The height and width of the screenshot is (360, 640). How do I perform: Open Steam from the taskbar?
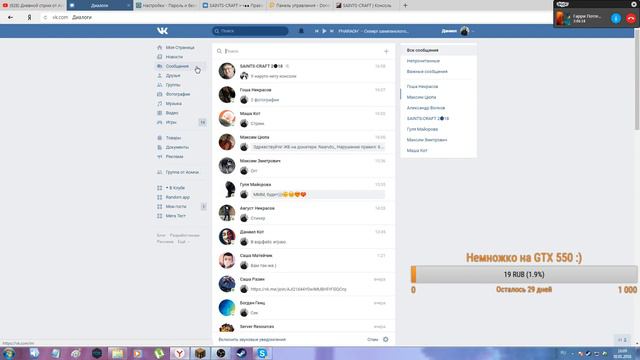242,353
